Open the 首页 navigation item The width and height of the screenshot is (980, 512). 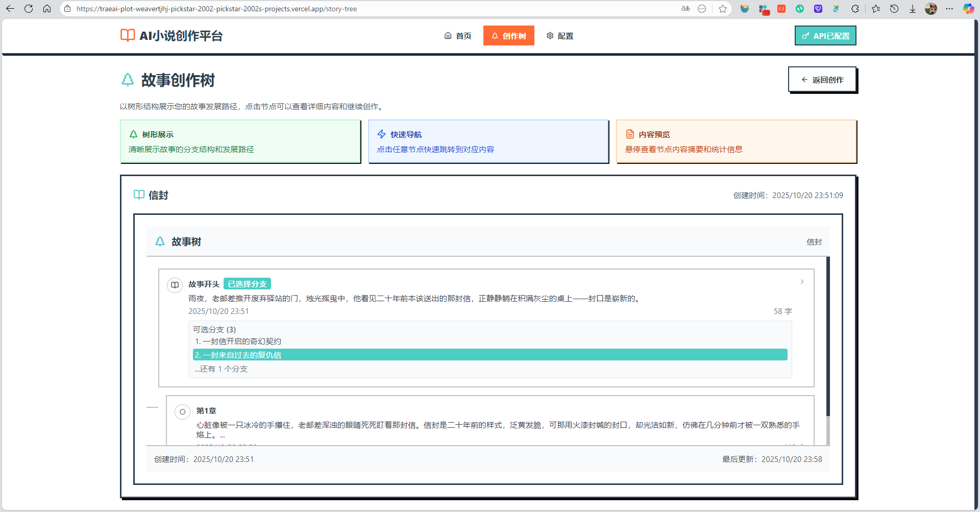(458, 36)
